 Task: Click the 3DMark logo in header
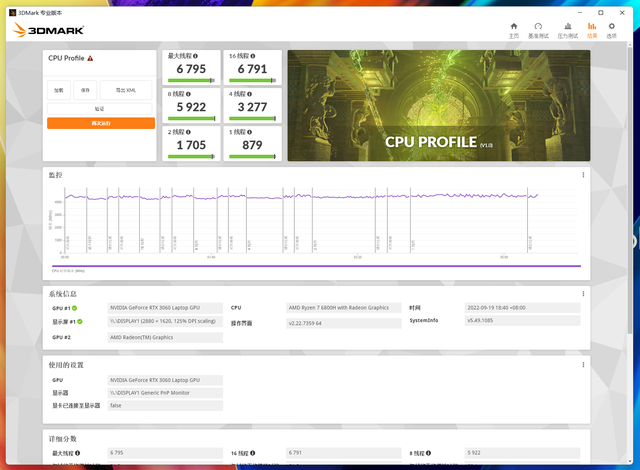pyautogui.click(x=48, y=30)
